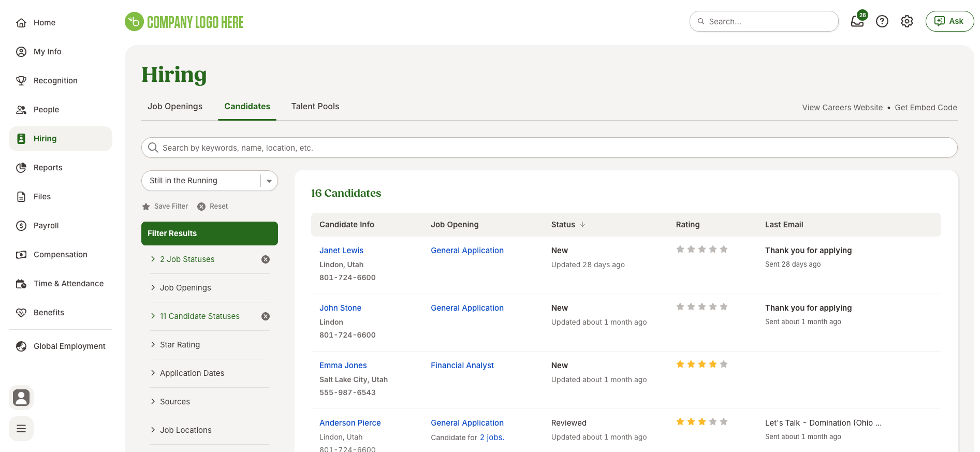Open John Stone candidate profile
This screenshot has height=452, width=980.
pyautogui.click(x=340, y=308)
